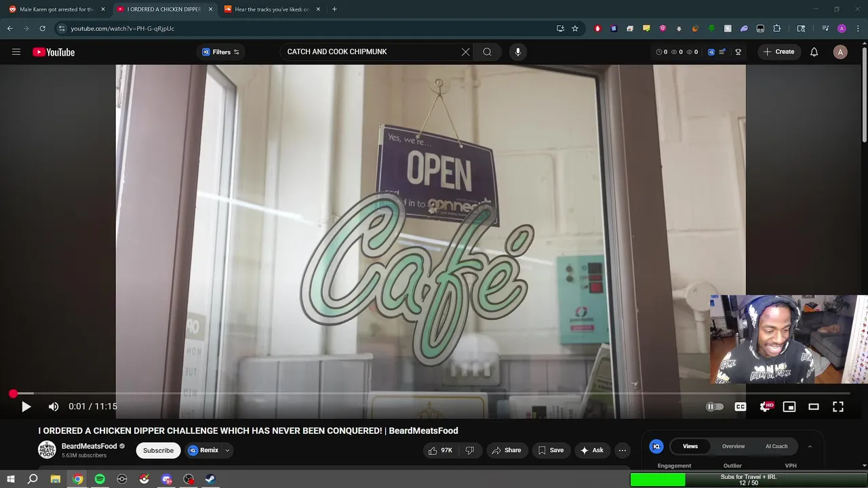Select the Views tab in IQ panel
The height and width of the screenshot is (488, 868).
point(690,446)
